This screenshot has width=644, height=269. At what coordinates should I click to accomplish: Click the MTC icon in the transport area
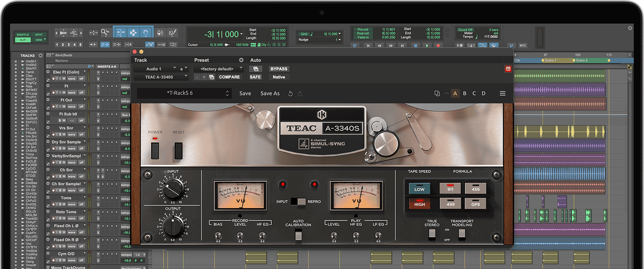523,45
